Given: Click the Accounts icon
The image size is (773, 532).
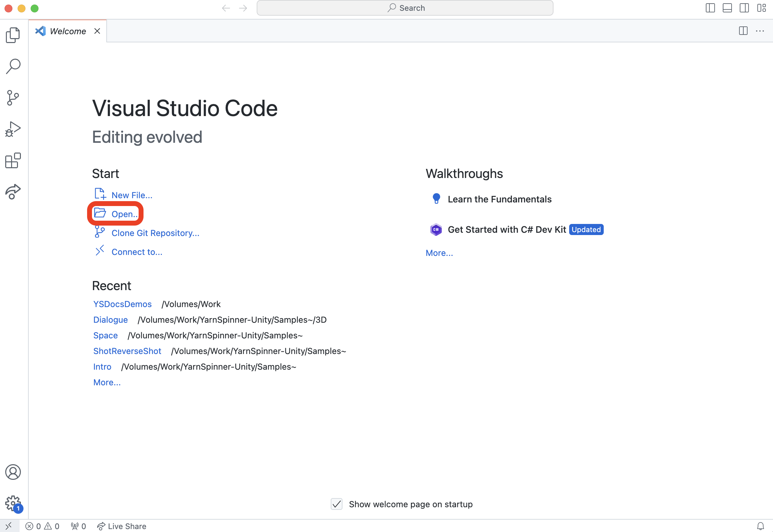Looking at the screenshot, I should pos(13,472).
